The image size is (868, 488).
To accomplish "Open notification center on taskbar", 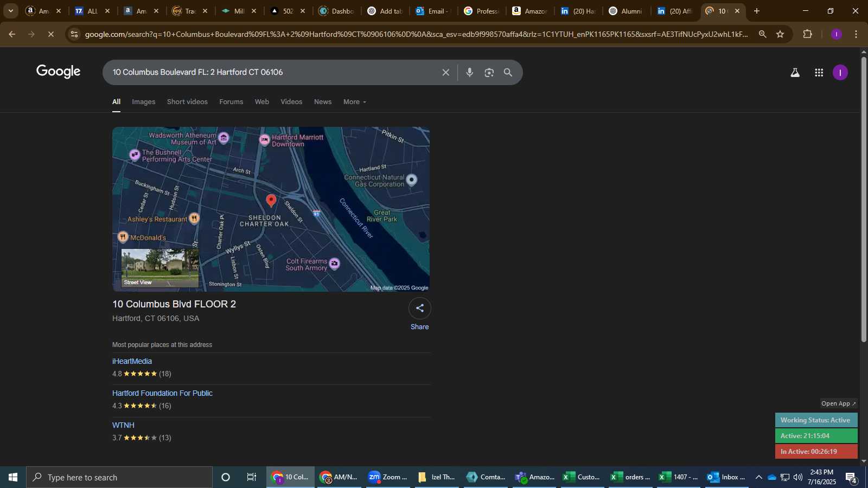I will coord(851,477).
